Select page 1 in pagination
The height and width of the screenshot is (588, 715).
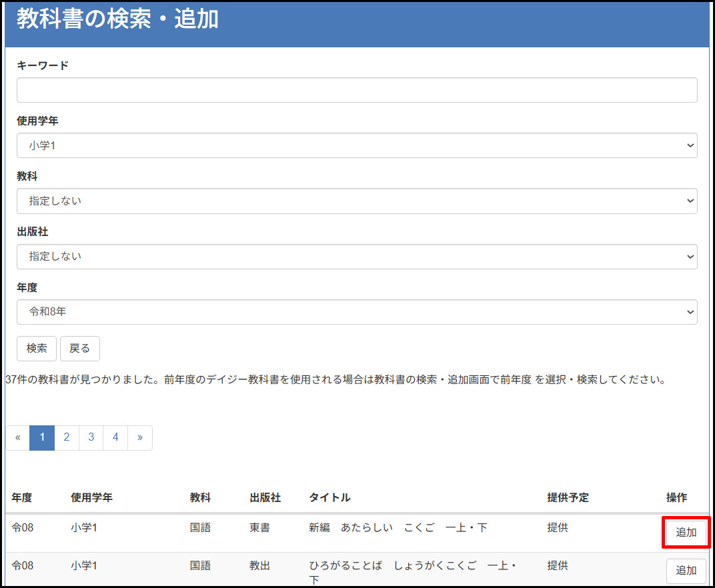pyautogui.click(x=41, y=437)
